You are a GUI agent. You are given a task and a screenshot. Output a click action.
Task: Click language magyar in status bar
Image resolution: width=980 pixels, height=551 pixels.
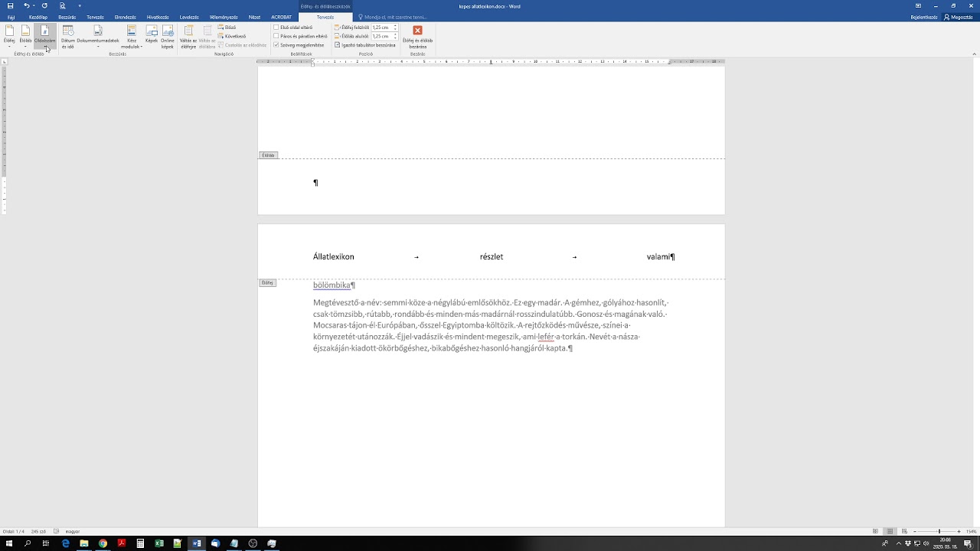pyautogui.click(x=73, y=531)
